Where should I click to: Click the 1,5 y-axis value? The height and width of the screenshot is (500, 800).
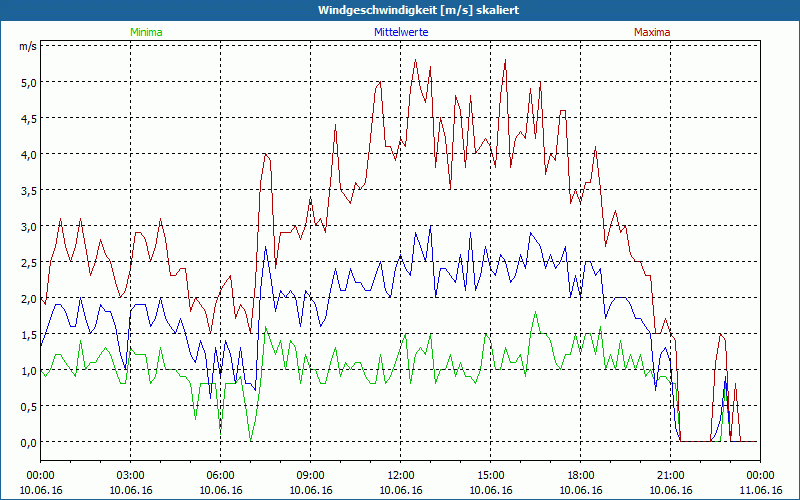[29, 334]
